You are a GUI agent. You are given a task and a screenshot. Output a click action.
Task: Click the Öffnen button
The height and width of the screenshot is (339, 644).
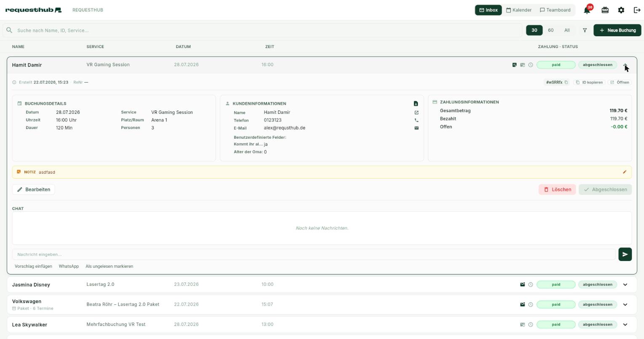tap(620, 82)
